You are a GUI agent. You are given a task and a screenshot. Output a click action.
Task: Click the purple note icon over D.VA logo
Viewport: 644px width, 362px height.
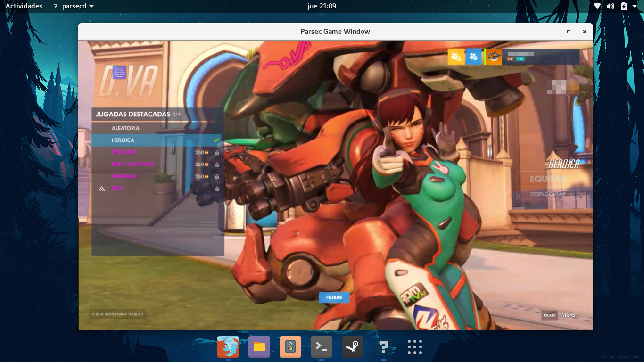119,72
